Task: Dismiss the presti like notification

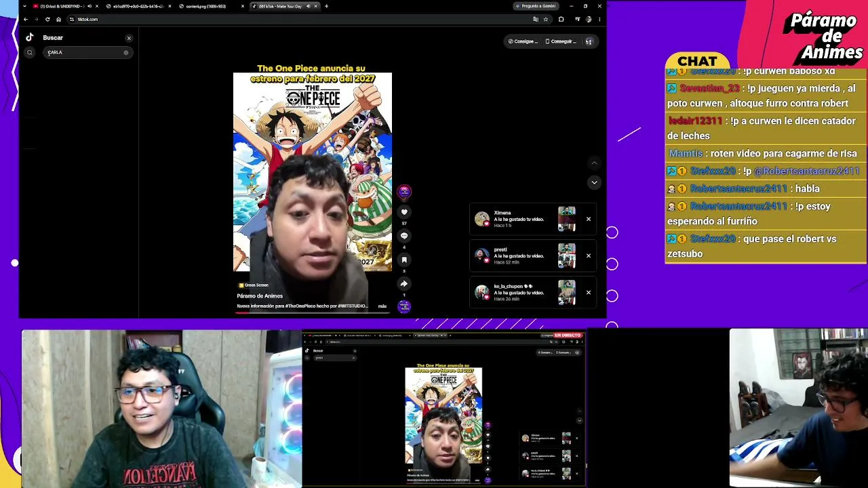Action: 588,256
